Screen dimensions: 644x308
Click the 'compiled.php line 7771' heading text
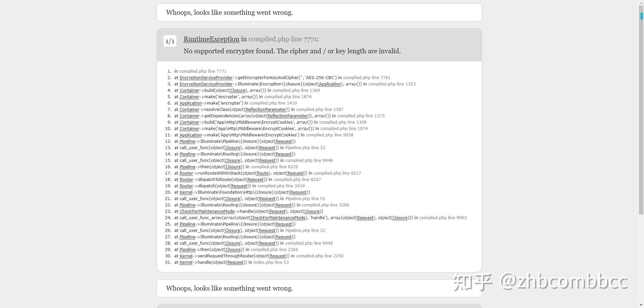pyautogui.click(x=282, y=39)
